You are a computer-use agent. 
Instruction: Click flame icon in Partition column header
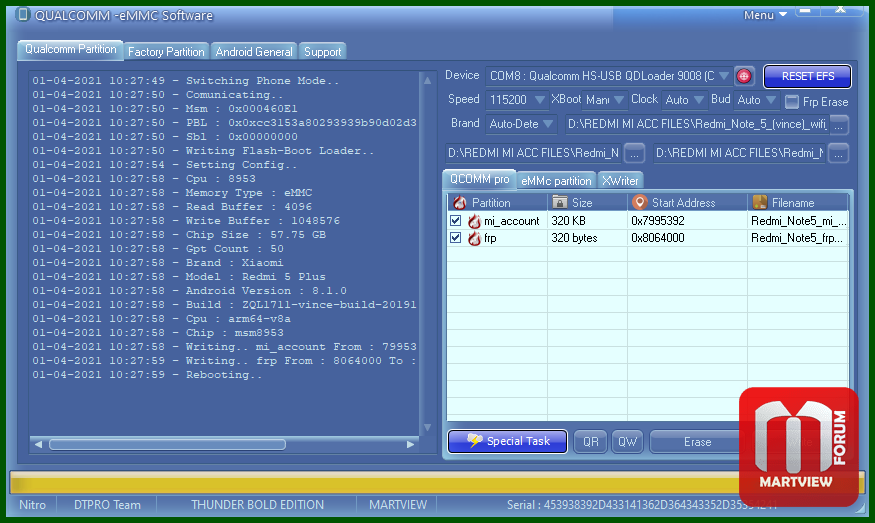[459, 203]
